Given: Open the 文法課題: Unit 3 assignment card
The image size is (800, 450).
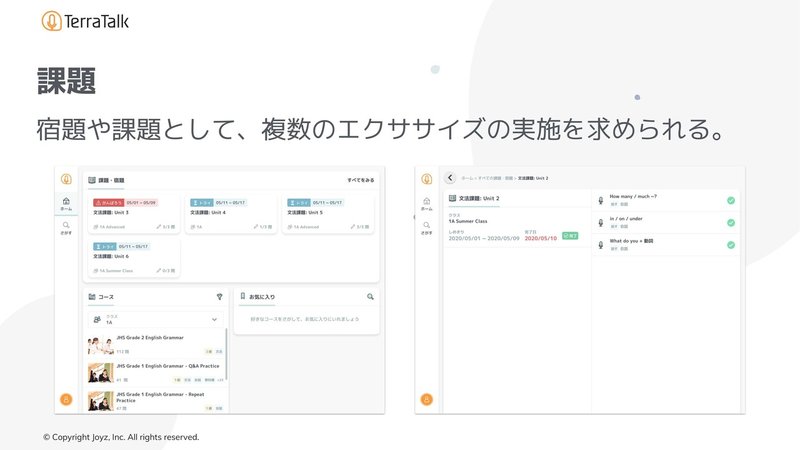Looking at the screenshot, I should tap(134, 214).
